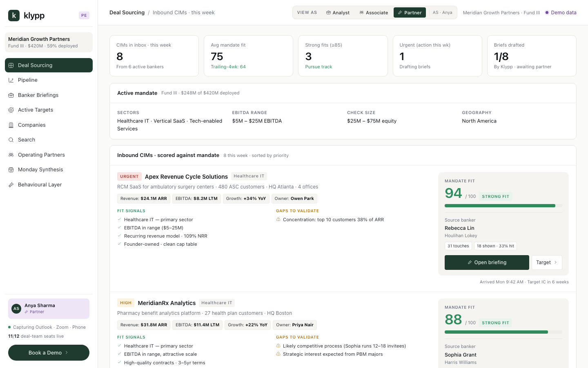This screenshot has height=368, width=588.
Task: Click the warning icon beside Strategic interest expected
Action: click(x=278, y=354)
